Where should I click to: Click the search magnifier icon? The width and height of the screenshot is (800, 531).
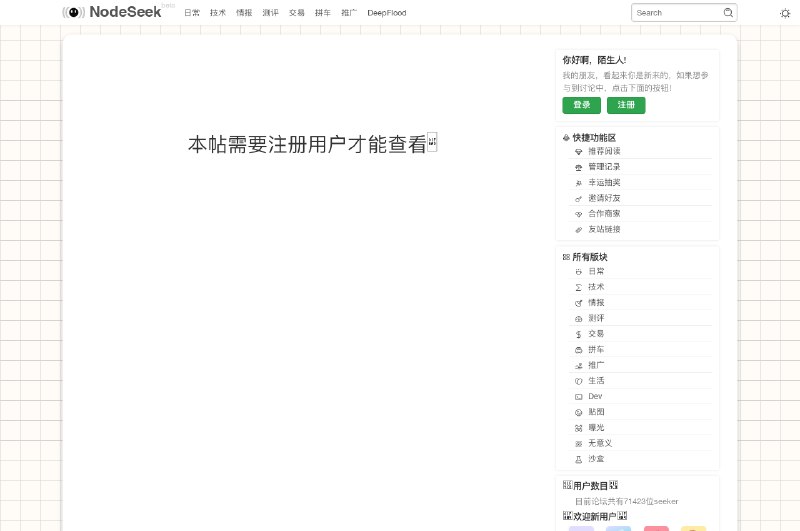728,13
